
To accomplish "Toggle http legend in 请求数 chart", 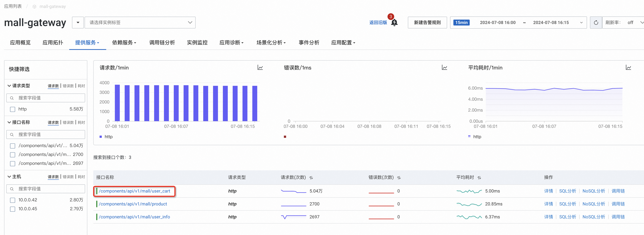I will point(106,137).
